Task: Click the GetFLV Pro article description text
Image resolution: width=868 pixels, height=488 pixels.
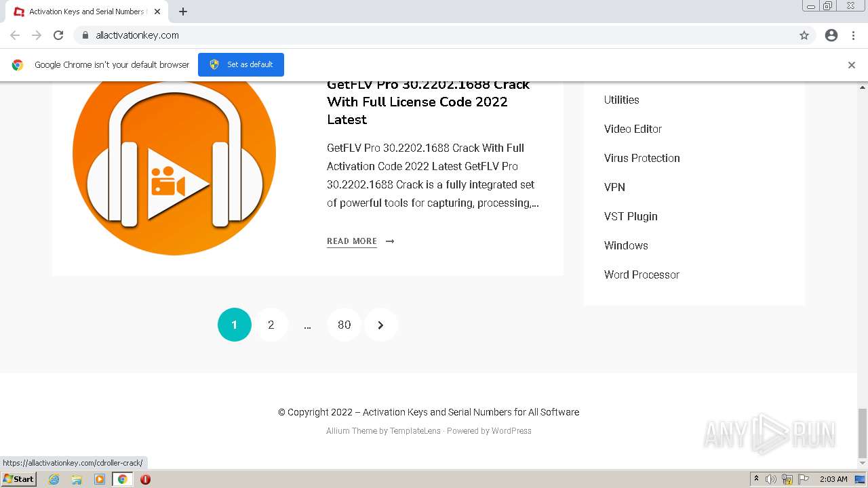Action: 433,176
